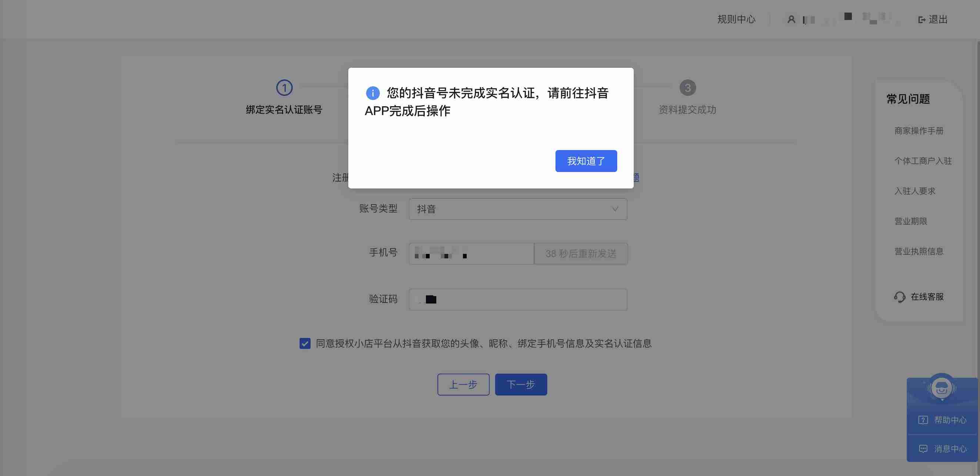Viewport: 980px width, 476px height.
Task: Dismiss the dialog with 我知道了 button
Action: 586,161
